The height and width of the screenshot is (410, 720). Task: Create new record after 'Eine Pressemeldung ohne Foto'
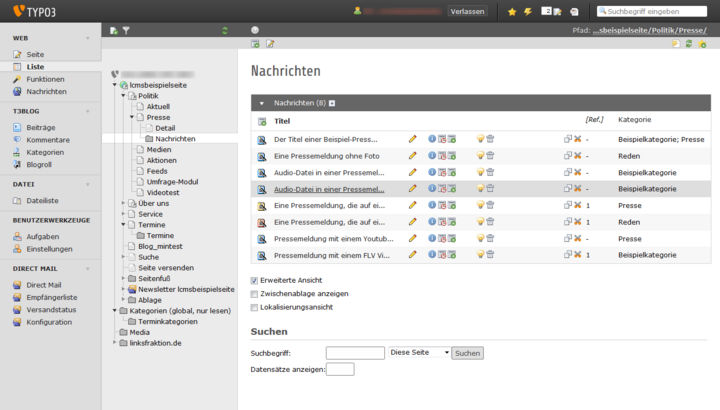click(452, 156)
